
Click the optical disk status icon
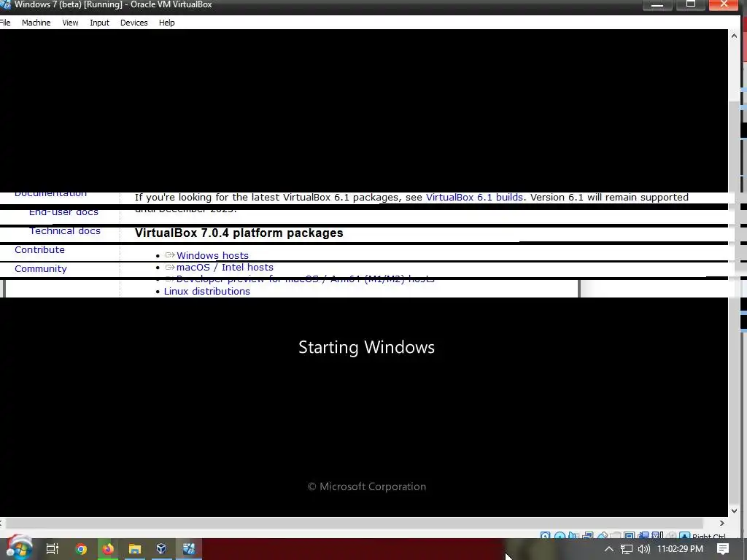pos(560,535)
